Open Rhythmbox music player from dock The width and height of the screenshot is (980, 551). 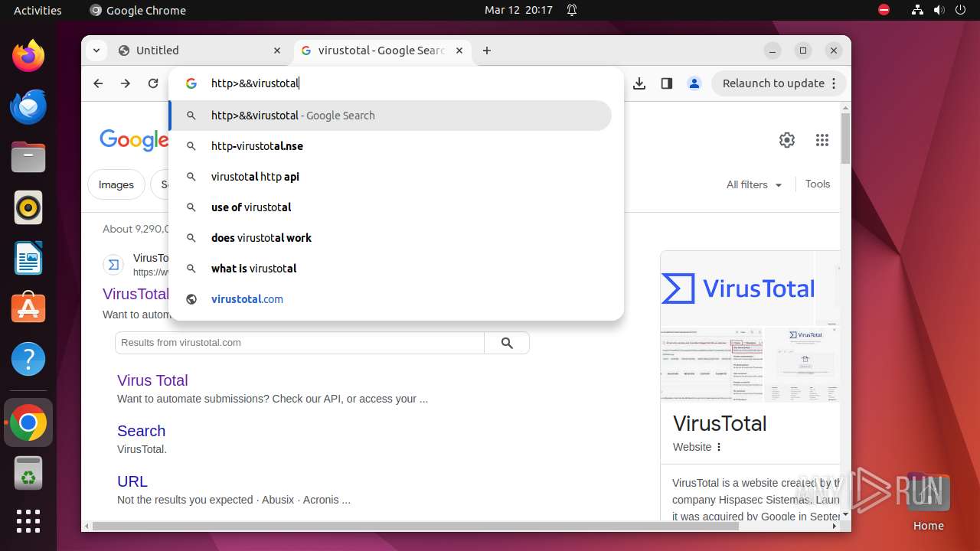(x=28, y=207)
